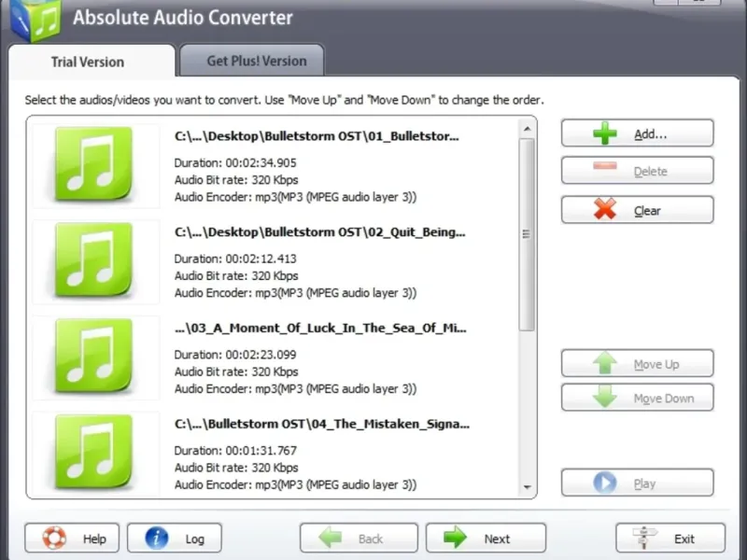Viewport: 747px width, 560px height.
Task: Select the music note thumbnail for 03_A_Moment_Of_Luck track
Action: coord(93,357)
